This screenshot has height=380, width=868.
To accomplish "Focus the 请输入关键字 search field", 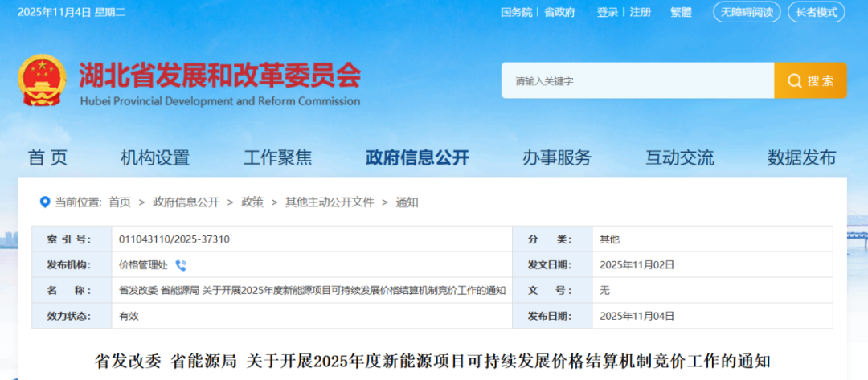I will [x=637, y=81].
